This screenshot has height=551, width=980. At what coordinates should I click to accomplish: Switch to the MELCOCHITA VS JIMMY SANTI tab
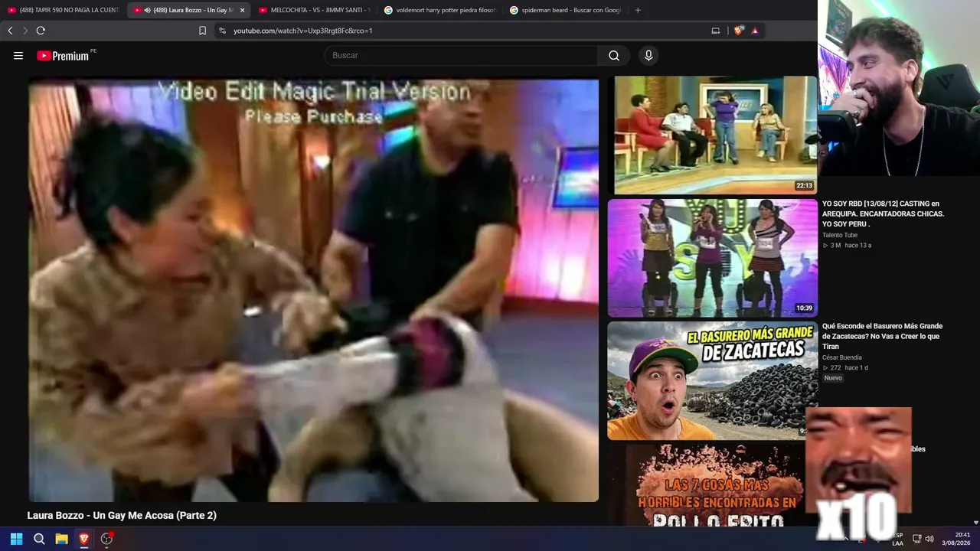(x=314, y=10)
